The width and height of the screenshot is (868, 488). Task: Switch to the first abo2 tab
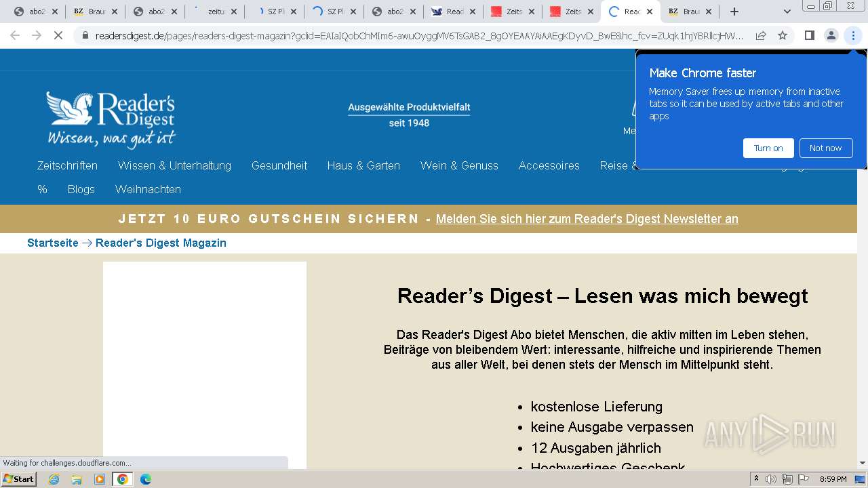click(36, 12)
